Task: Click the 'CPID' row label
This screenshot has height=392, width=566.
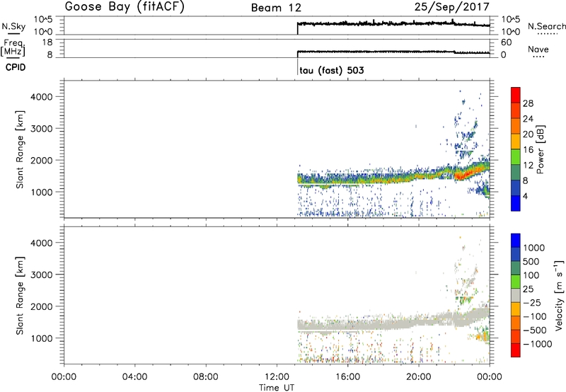Action: pos(16,67)
